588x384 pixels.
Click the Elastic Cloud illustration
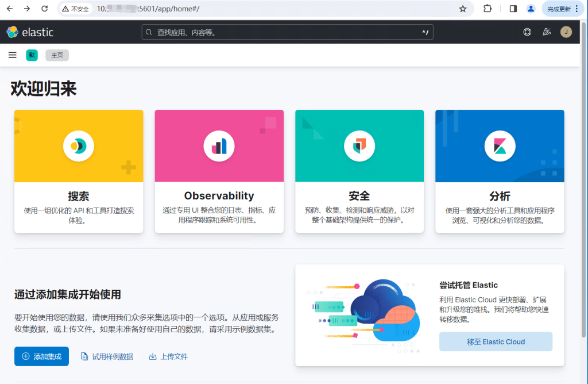click(363, 316)
